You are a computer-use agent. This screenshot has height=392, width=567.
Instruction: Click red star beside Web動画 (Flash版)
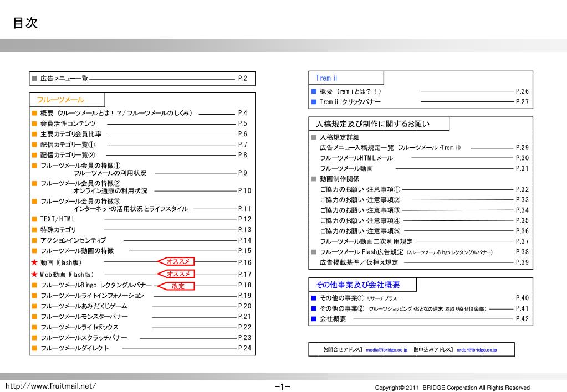[x=34, y=274]
